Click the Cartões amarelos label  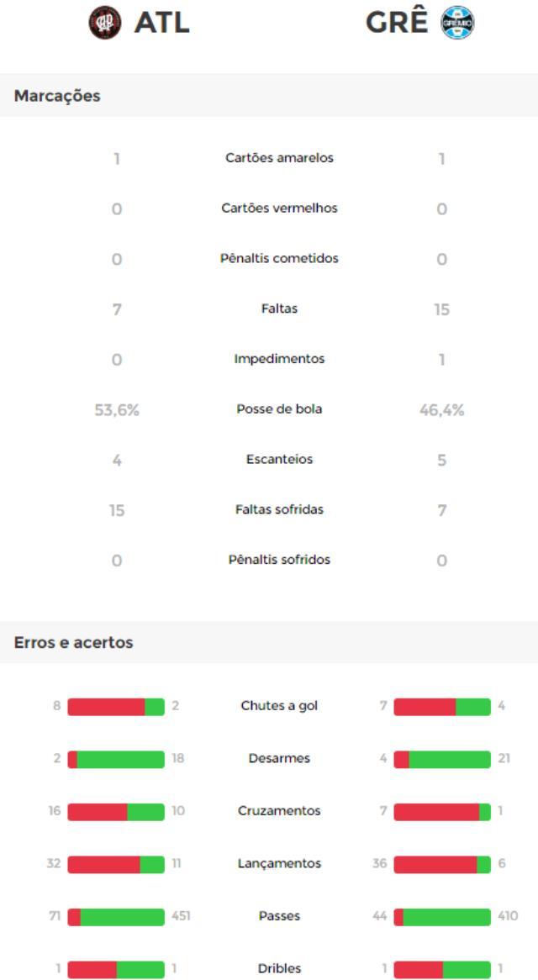(279, 158)
